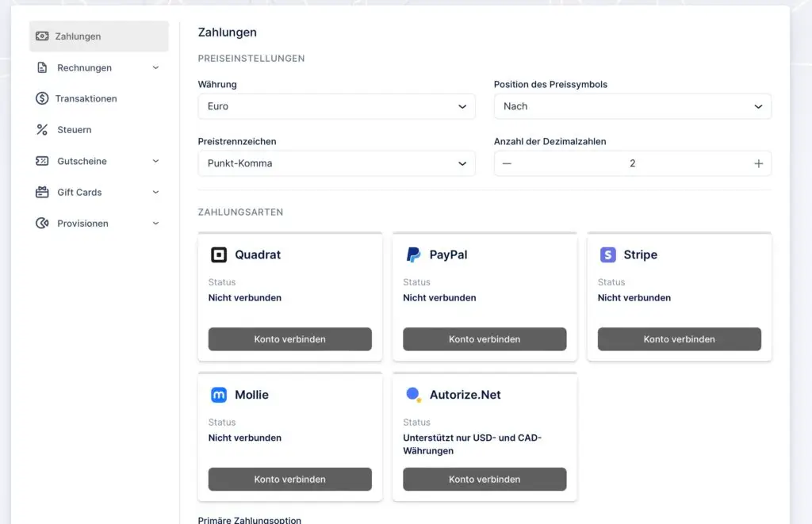Click the Autorize.Net card title text
Image resolution: width=812 pixels, height=524 pixels.
pyautogui.click(x=465, y=395)
